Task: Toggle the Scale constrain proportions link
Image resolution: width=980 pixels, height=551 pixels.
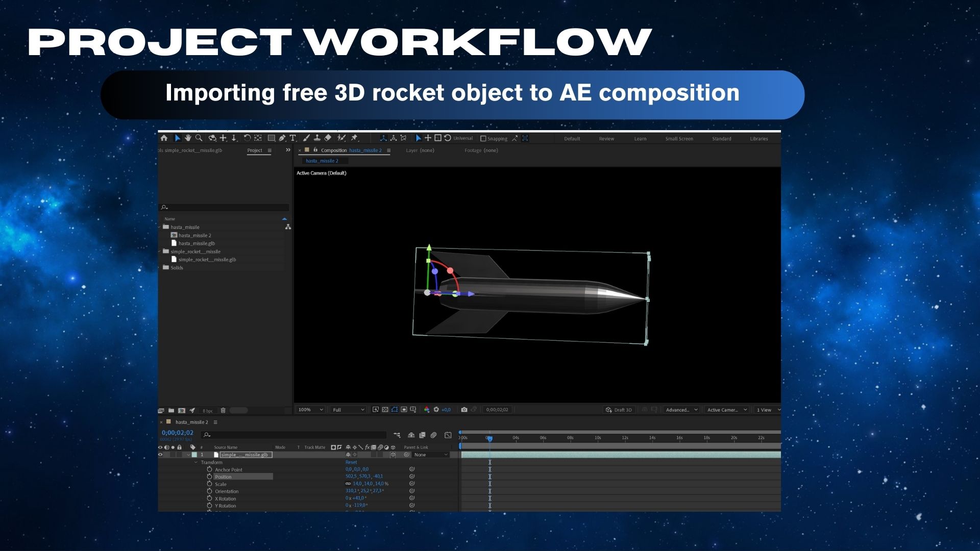Action: 348,484
